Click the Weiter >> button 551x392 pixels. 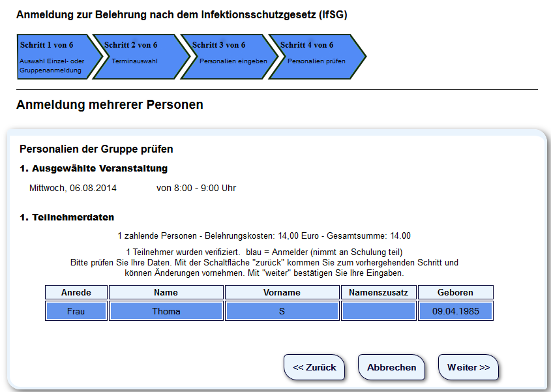[x=468, y=367]
